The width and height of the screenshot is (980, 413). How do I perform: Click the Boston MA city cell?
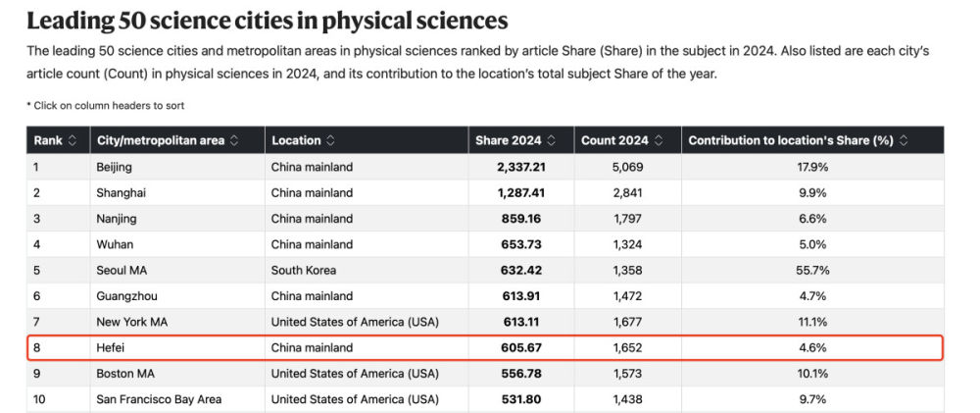[123, 374]
